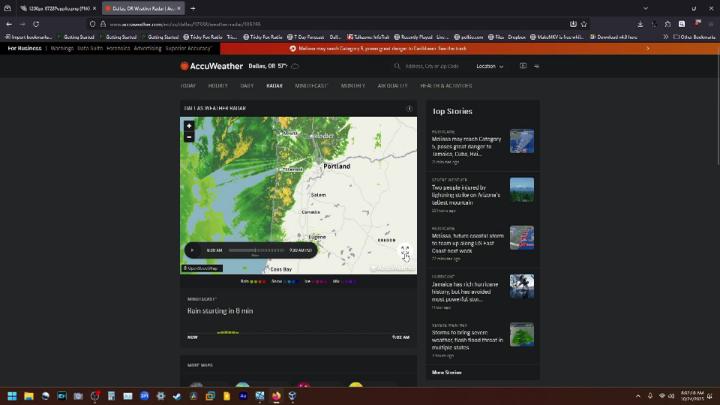Open a new browser tab

tap(192, 8)
